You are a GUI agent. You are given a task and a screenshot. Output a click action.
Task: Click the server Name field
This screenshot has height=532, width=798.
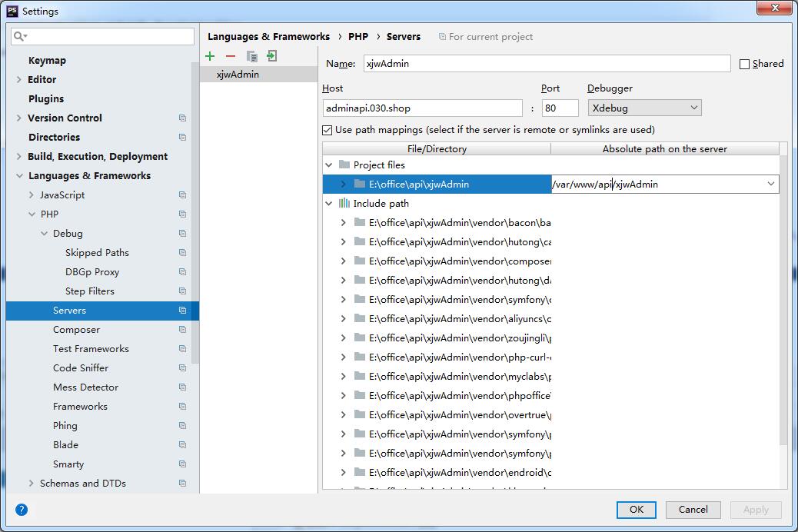547,64
